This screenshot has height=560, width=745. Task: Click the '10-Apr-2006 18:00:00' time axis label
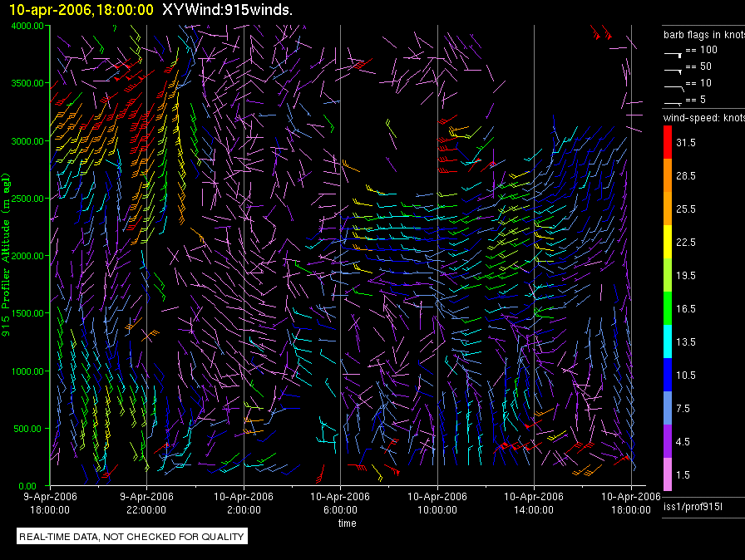631,503
